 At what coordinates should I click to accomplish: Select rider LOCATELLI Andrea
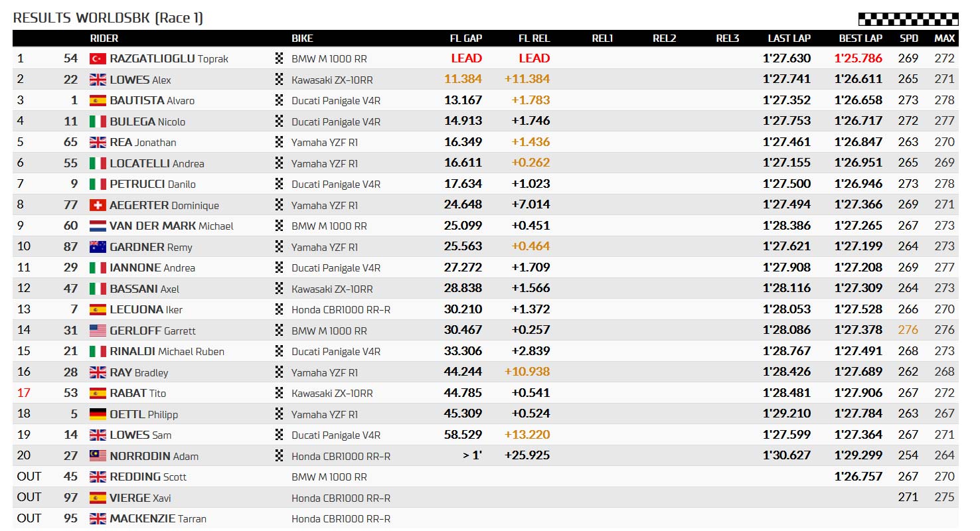[157, 163]
